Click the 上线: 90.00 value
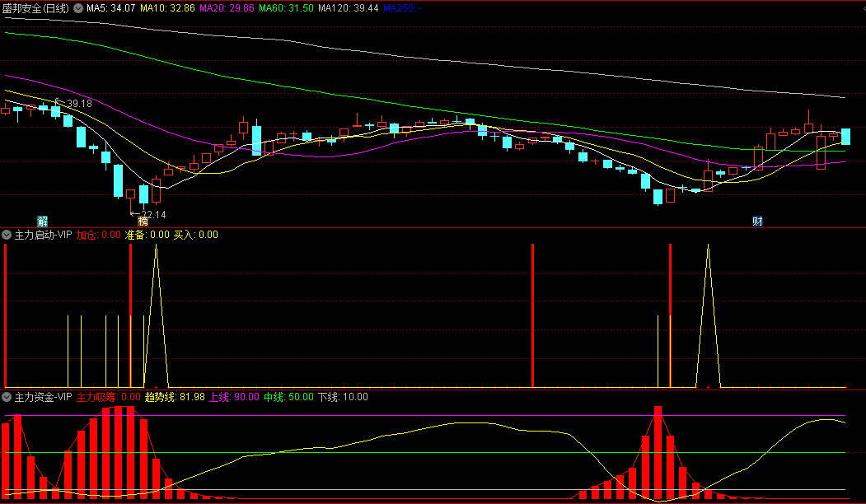Image resolution: width=866 pixels, height=504 pixels. tap(234, 397)
